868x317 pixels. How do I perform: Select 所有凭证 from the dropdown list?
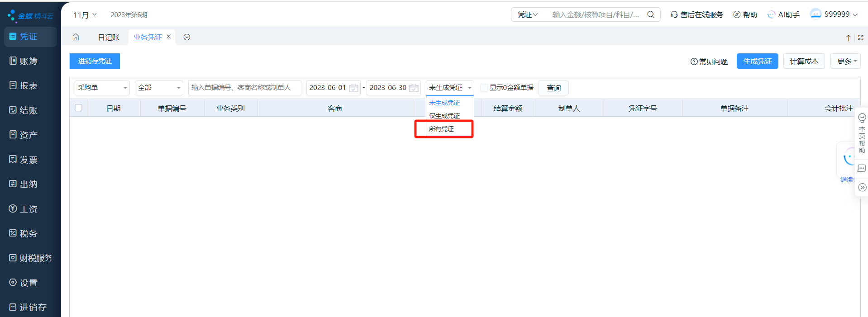(x=442, y=129)
